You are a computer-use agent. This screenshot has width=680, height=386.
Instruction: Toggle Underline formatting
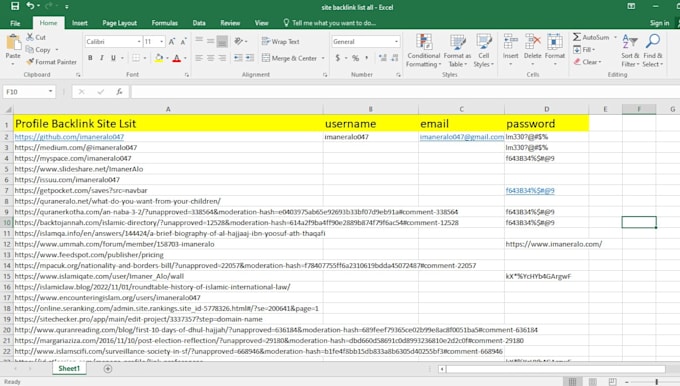tap(113, 58)
